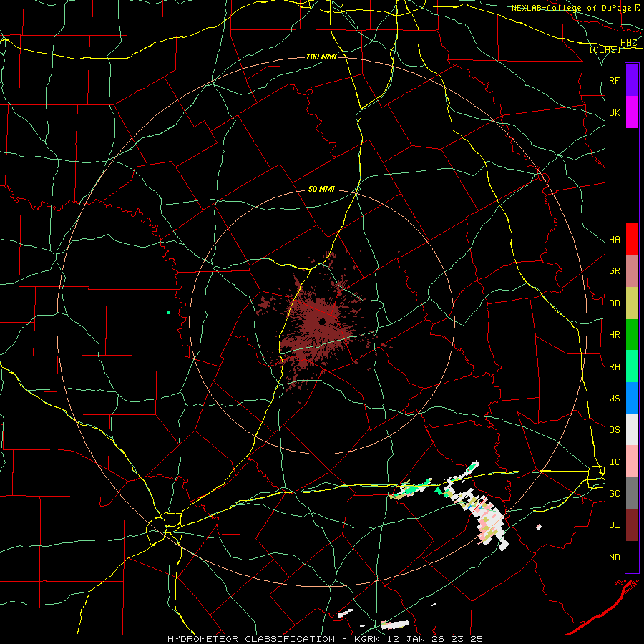644x644 pixels.
Task: Click the 'UK' legend label
Action: pyautogui.click(x=614, y=112)
